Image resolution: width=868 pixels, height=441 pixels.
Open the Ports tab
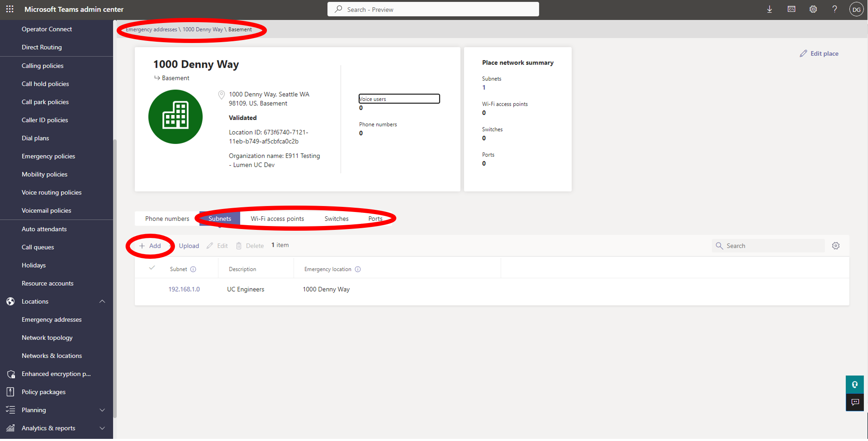375,218
